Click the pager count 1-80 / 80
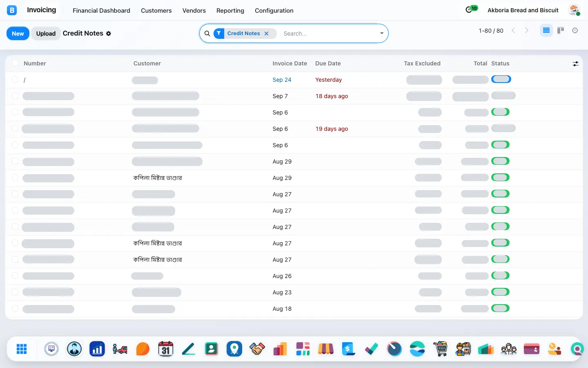The width and height of the screenshot is (588, 368). 491,31
